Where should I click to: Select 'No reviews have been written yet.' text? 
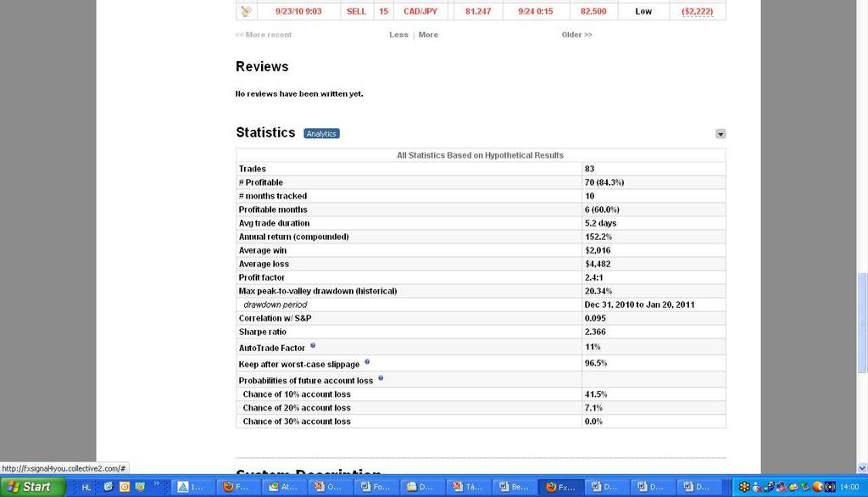(299, 93)
